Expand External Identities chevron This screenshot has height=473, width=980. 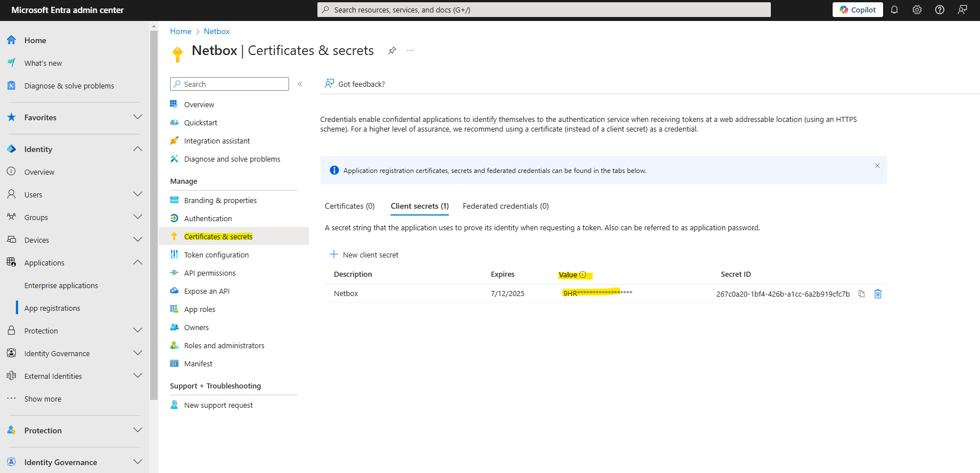[x=138, y=375]
